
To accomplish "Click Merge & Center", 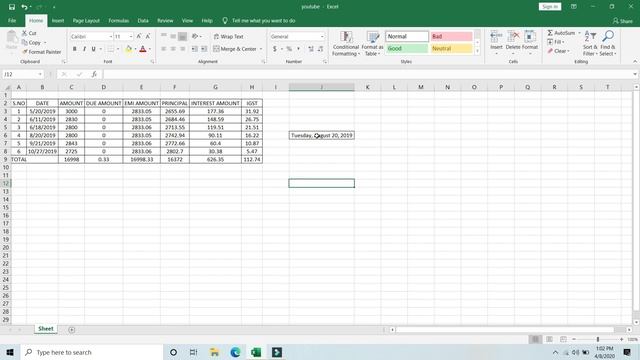I will pyautogui.click(x=235, y=49).
